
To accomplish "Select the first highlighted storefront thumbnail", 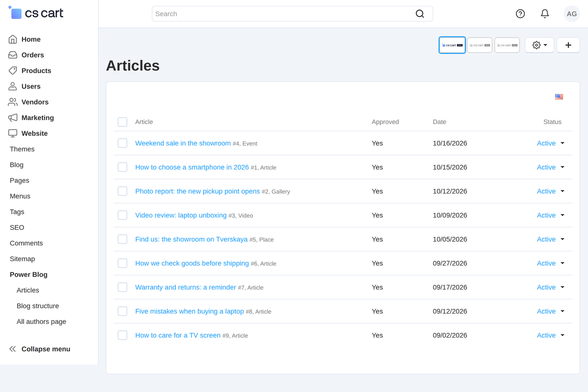I will point(452,45).
